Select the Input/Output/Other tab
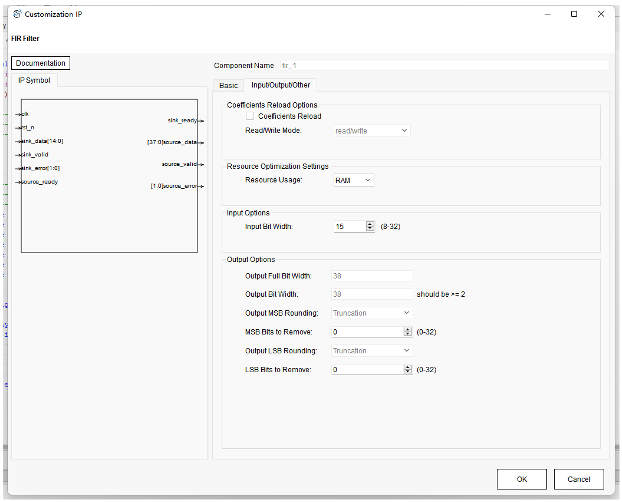 click(x=280, y=85)
